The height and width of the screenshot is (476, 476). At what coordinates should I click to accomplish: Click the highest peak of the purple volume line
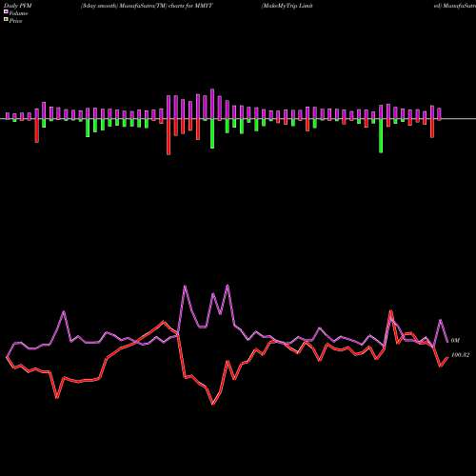228,286
